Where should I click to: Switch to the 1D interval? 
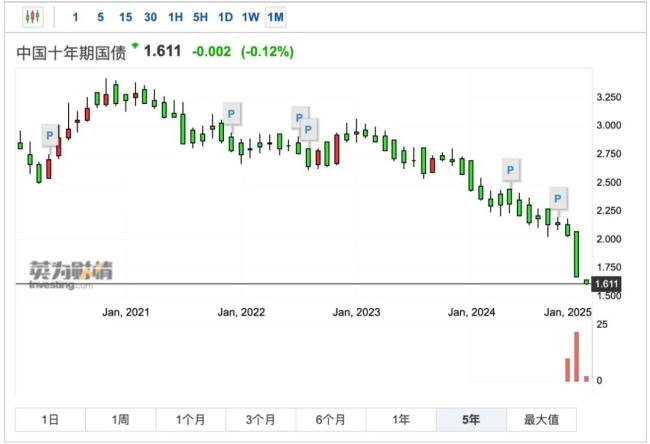coord(226,17)
